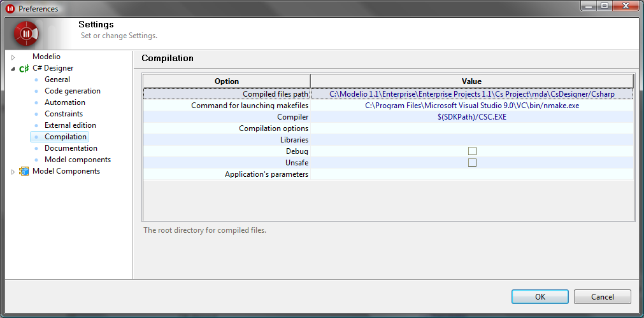The width and height of the screenshot is (644, 318).
Task: Select the 'Debug' option label
Action: pos(297,151)
